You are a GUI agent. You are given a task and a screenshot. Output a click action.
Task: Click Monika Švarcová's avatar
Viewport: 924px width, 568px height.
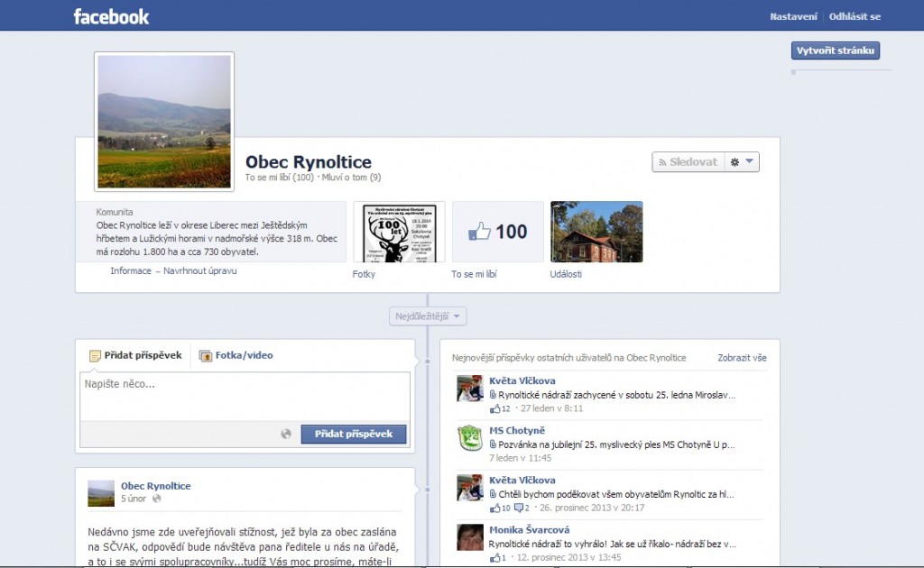(x=469, y=536)
